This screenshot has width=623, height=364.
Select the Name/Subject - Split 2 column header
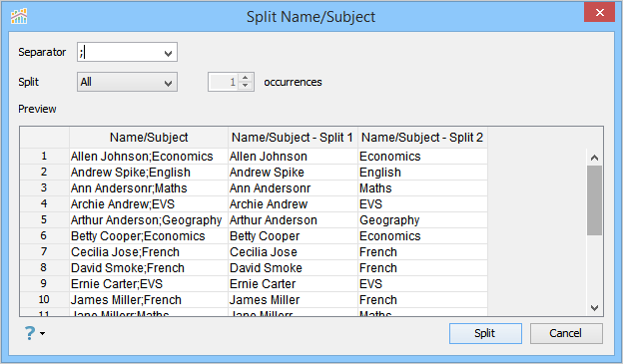422,138
